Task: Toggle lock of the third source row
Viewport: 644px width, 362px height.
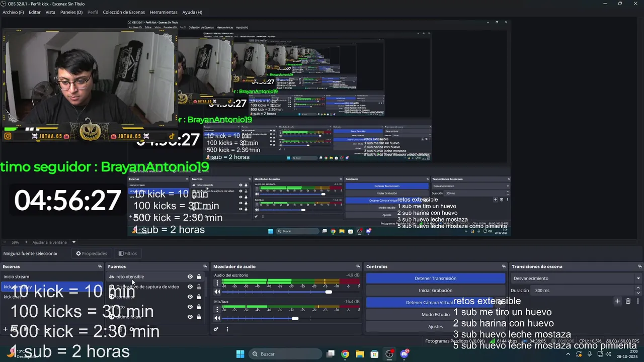Action: point(199,297)
